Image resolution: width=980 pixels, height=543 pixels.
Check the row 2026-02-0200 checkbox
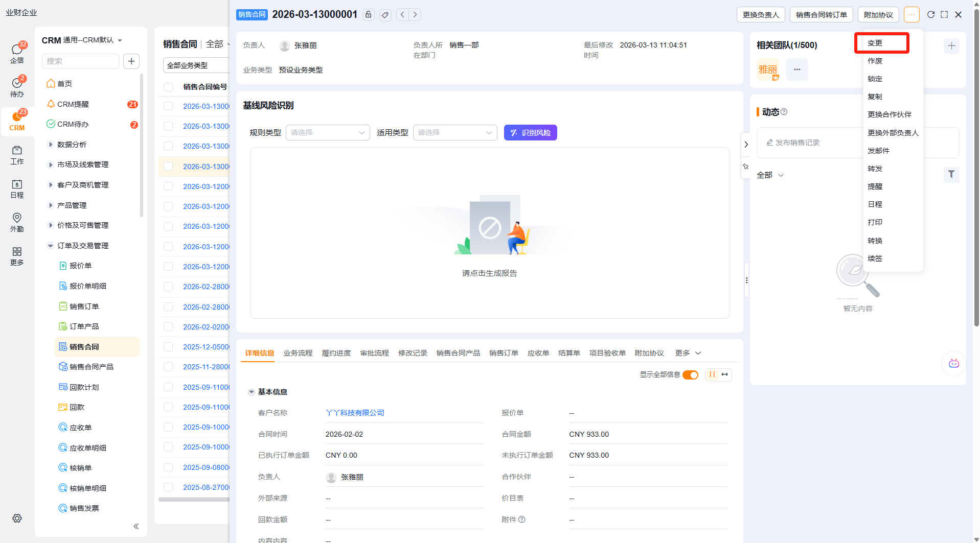point(168,327)
